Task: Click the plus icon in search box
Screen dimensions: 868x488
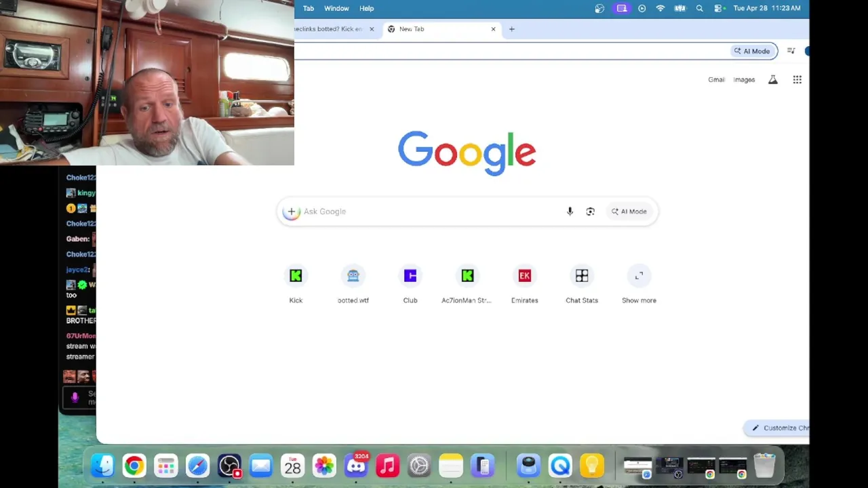Action: click(x=292, y=211)
